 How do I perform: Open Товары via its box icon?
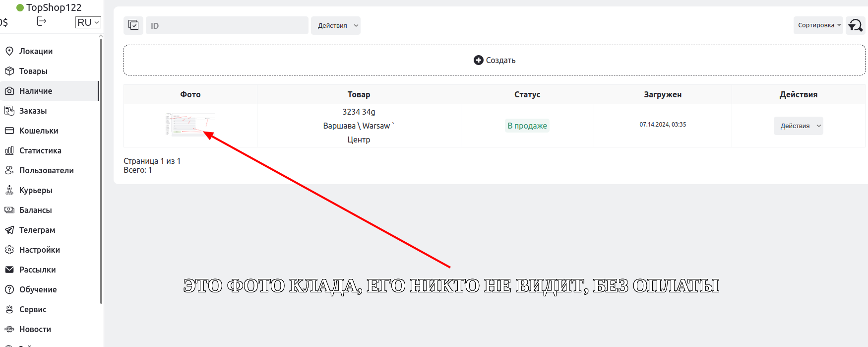tap(9, 71)
